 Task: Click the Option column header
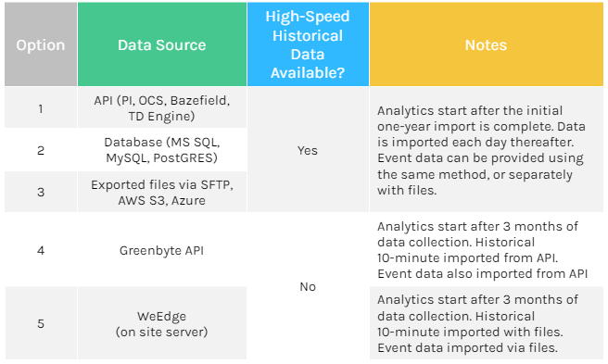41,44
